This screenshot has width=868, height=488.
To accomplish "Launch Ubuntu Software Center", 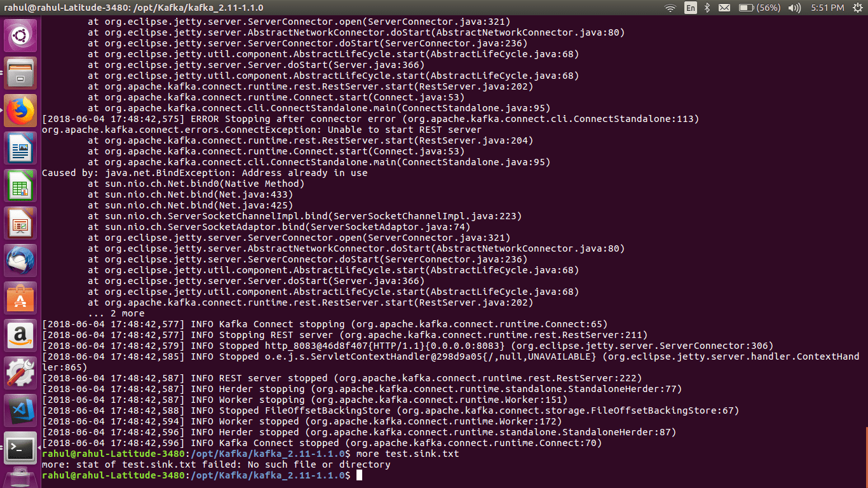I will (x=20, y=297).
